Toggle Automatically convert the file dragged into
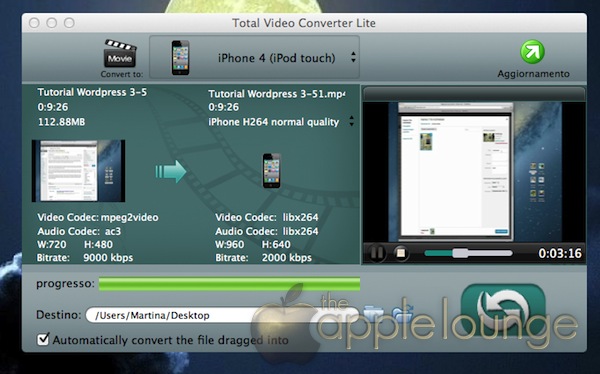Image resolution: width=600 pixels, height=374 pixels. coord(43,339)
